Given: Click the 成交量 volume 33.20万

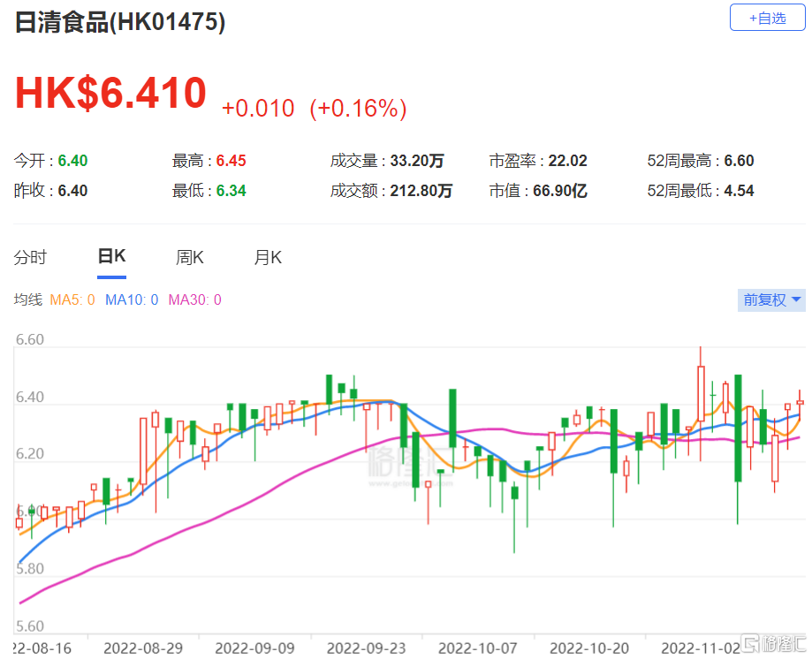Looking at the screenshot, I should tap(417, 161).
